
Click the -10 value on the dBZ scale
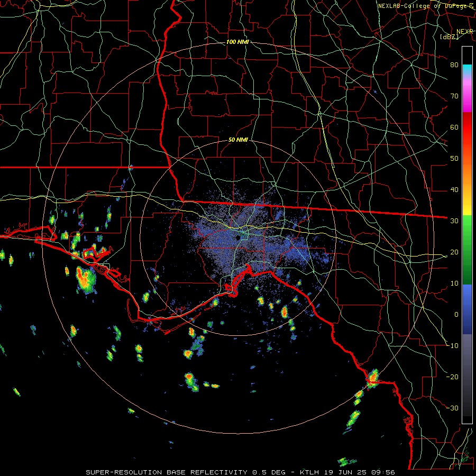[453, 346]
